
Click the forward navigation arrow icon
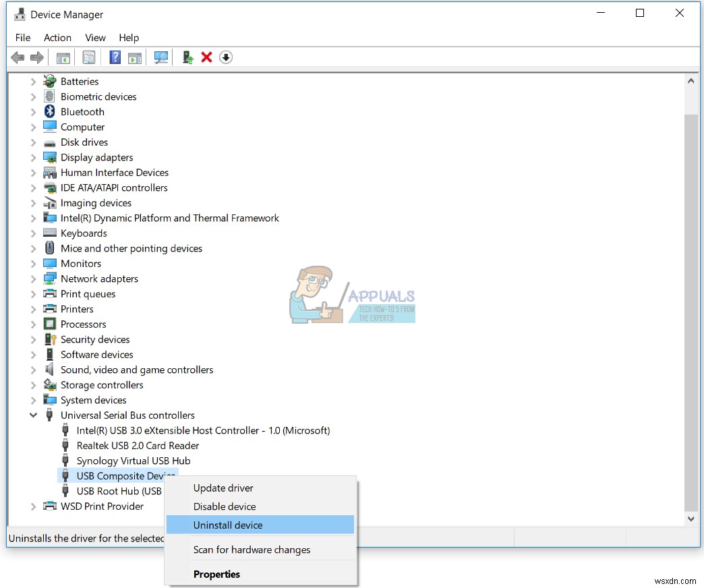(37, 57)
